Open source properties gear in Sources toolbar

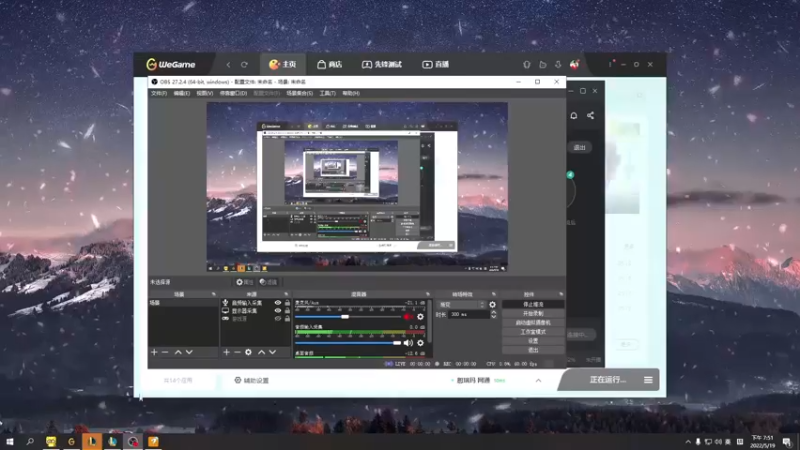[x=248, y=352]
